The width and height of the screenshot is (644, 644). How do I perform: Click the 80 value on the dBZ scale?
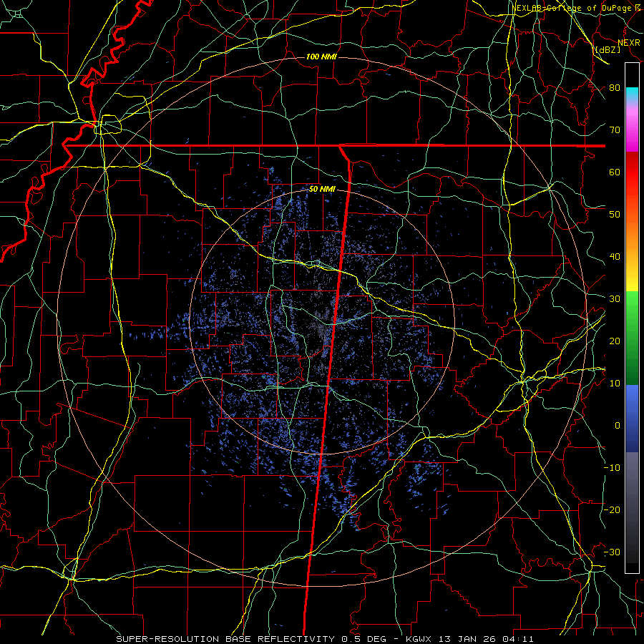pyautogui.click(x=615, y=88)
